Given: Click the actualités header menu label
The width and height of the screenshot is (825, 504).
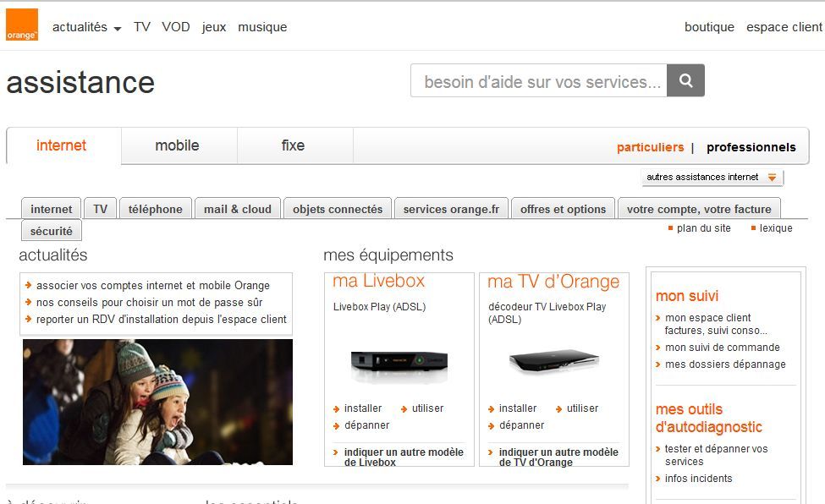Looking at the screenshot, I should [80, 27].
